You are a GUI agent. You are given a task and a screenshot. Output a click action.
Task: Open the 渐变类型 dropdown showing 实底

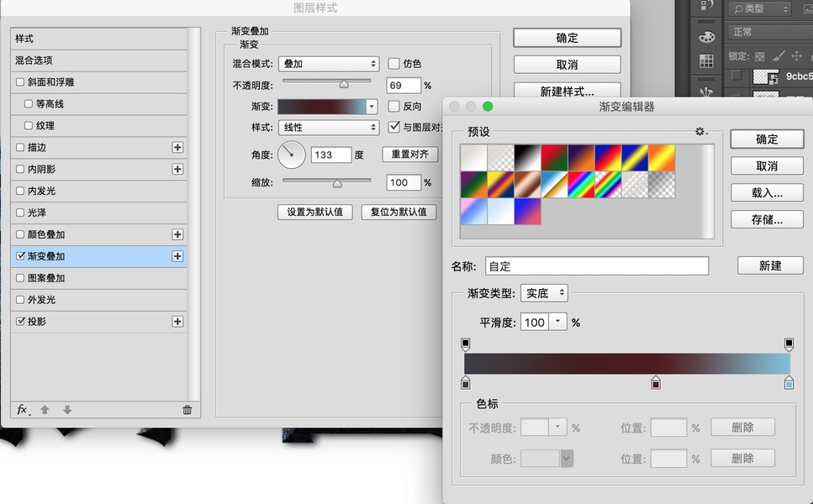coord(544,293)
